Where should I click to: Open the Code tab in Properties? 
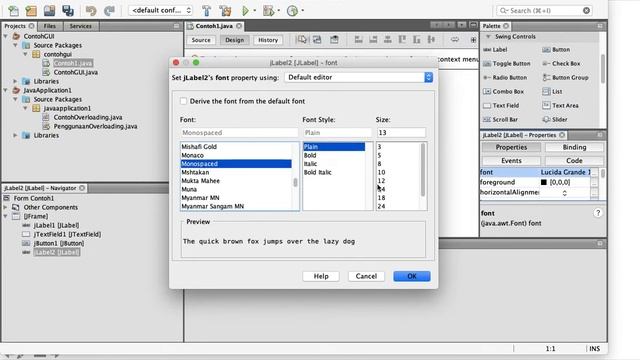click(x=574, y=161)
